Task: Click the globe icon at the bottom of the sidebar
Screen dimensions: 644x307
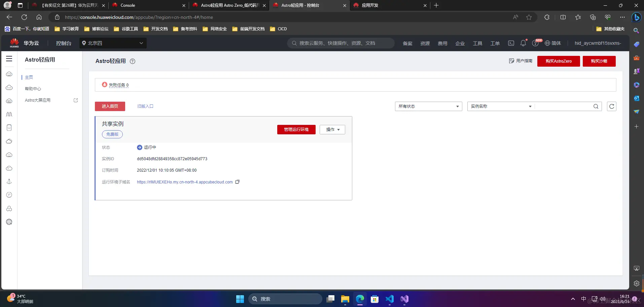Action: pyautogui.click(x=9, y=222)
